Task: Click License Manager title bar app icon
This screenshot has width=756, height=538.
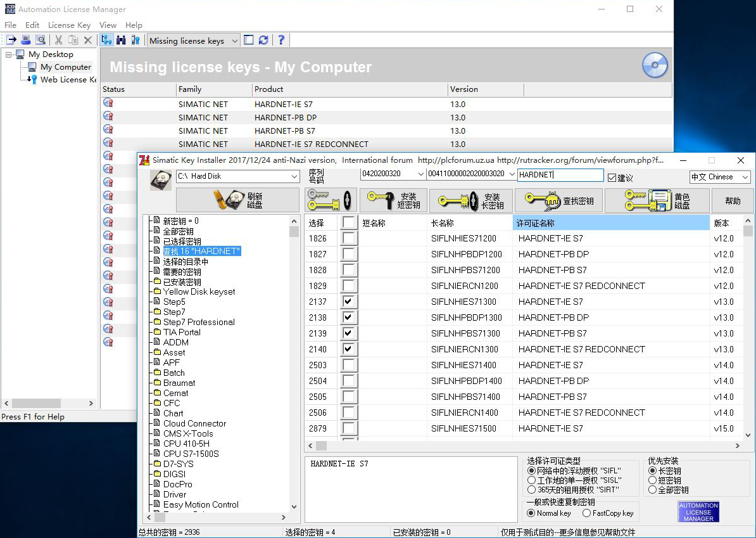Action: (x=10, y=9)
